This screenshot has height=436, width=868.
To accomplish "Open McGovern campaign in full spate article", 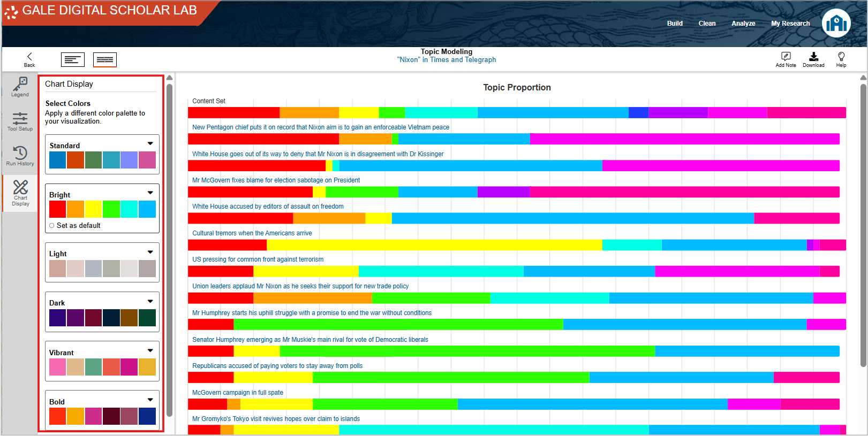I will 238,393.
